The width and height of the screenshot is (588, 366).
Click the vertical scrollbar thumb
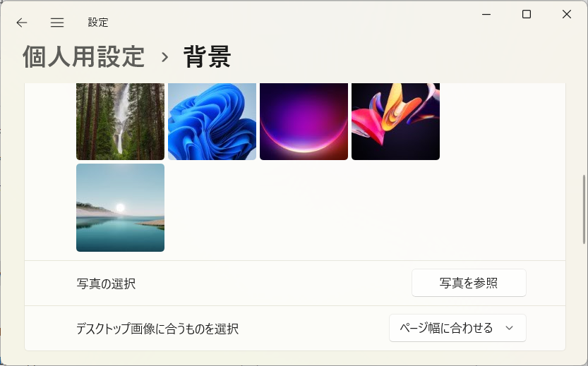(x=584, y=209)
